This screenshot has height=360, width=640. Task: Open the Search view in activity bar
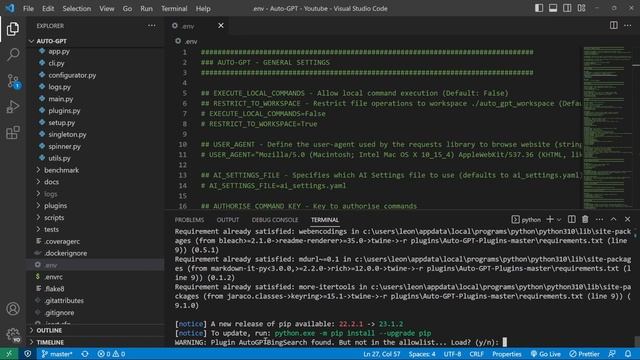click(13, 55)
